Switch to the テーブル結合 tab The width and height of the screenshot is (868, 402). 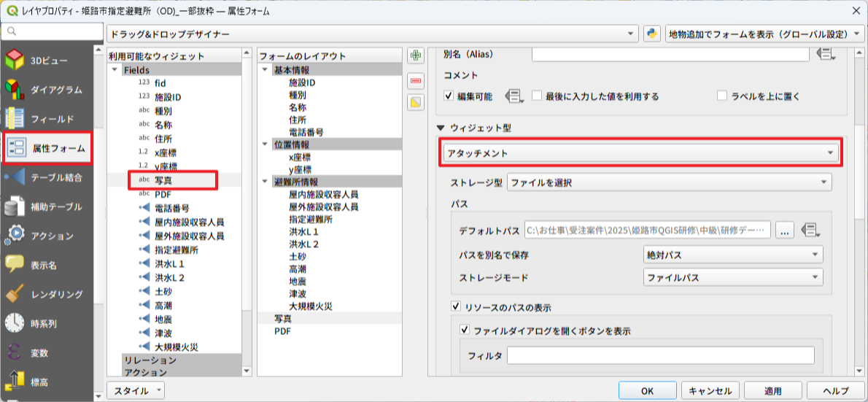click(48, 177)
